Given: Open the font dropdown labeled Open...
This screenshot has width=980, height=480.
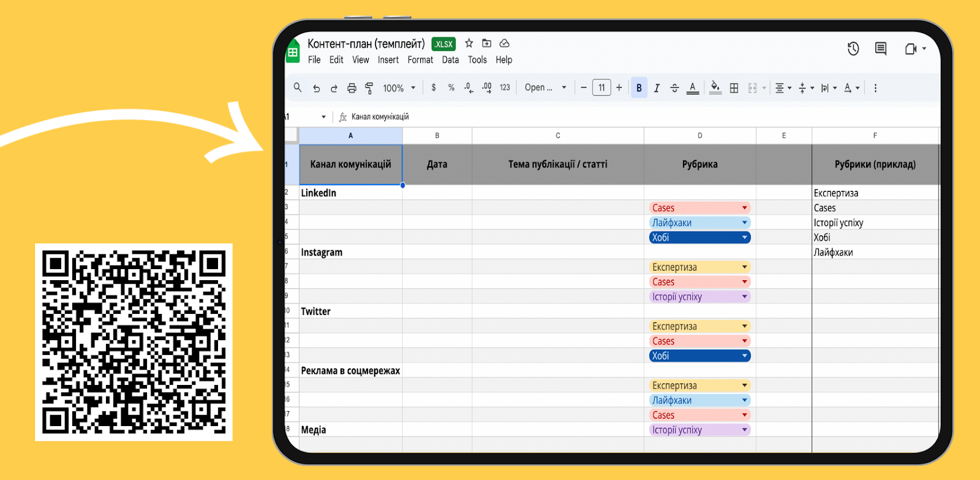Looking at the screenshot, I should [x=545, y=88].
